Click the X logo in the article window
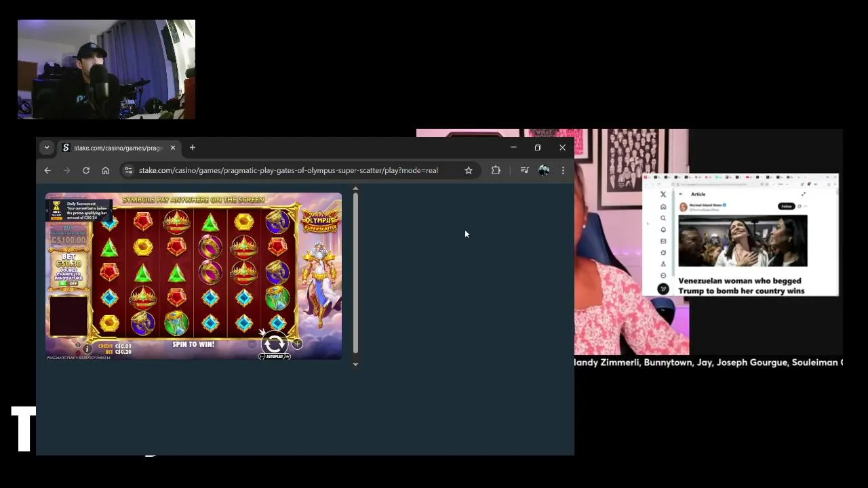Image resolution: width=868 pixels, height=488 pixels. point(663,195)
